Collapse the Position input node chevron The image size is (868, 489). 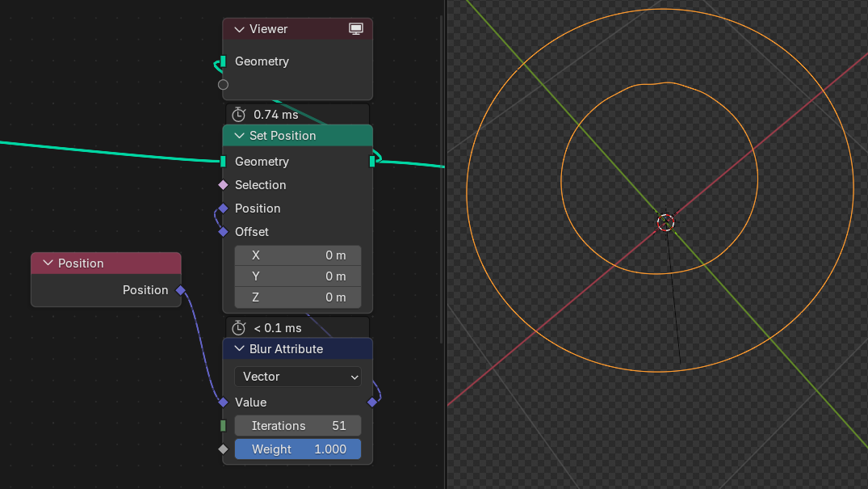48,263
